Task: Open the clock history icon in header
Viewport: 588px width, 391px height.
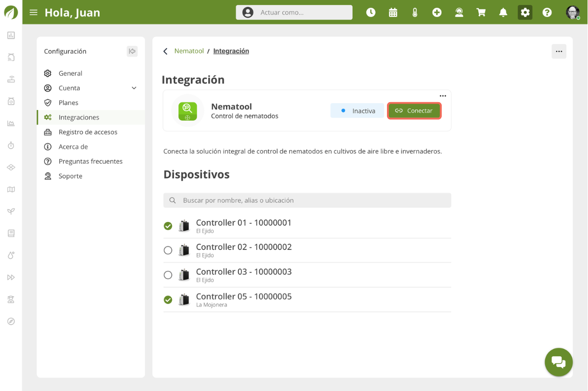Action: (x=371, y=12)
